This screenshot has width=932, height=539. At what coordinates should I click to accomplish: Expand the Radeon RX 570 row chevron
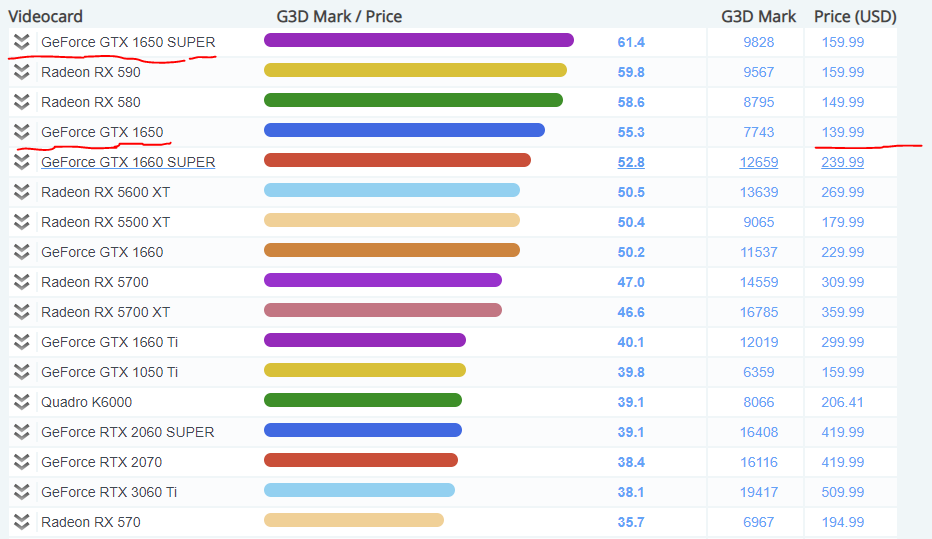point(22,522)
